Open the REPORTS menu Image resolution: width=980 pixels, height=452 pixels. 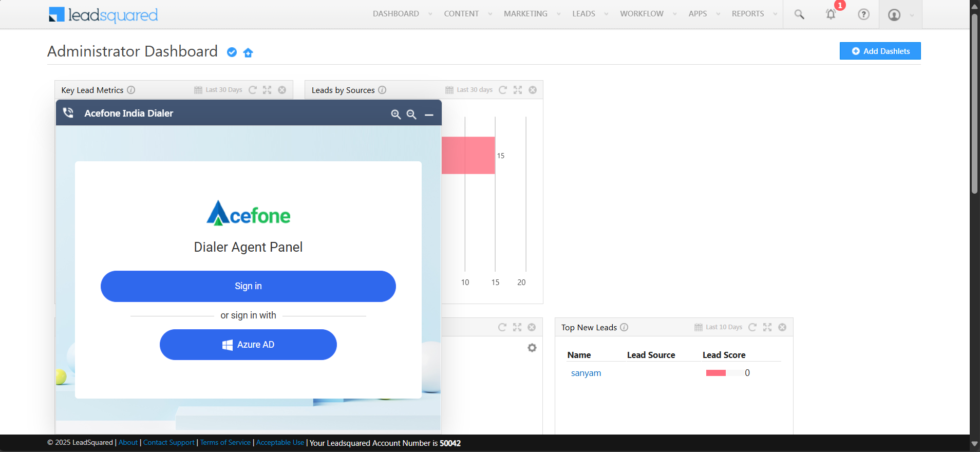tap(748, 14)
